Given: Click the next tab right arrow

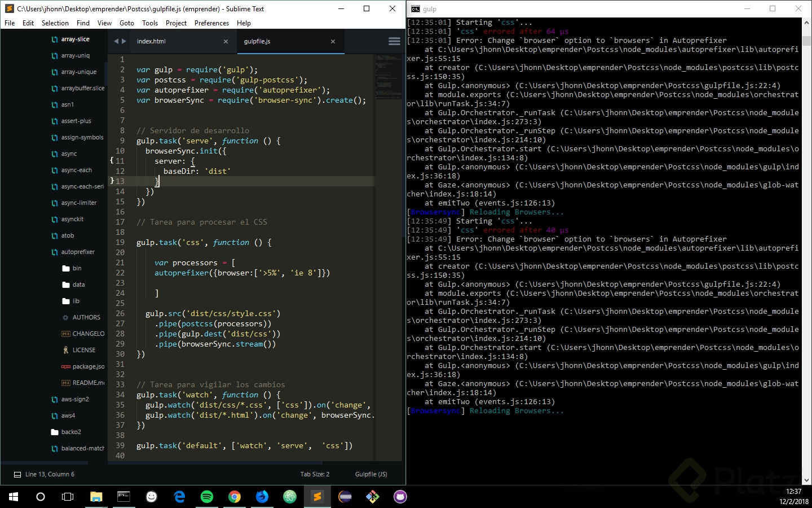Looking at the screenshot, I should (x=124, y=41).
